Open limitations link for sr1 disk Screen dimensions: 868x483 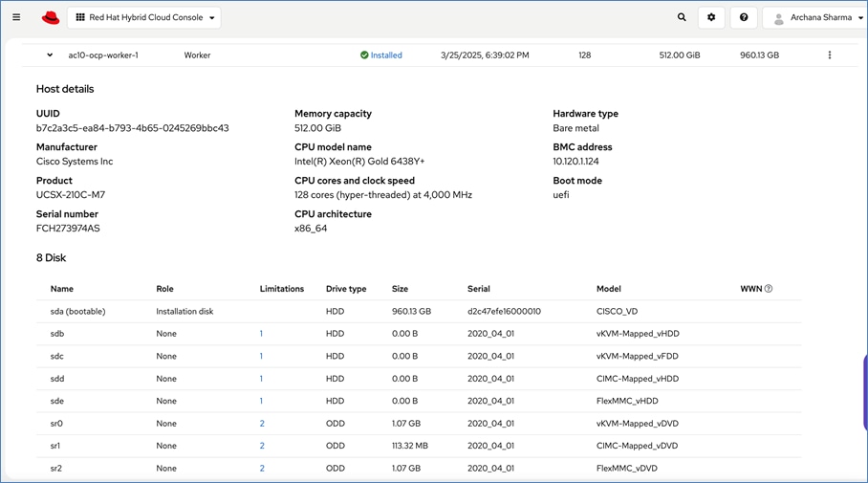tap(262, 446)
